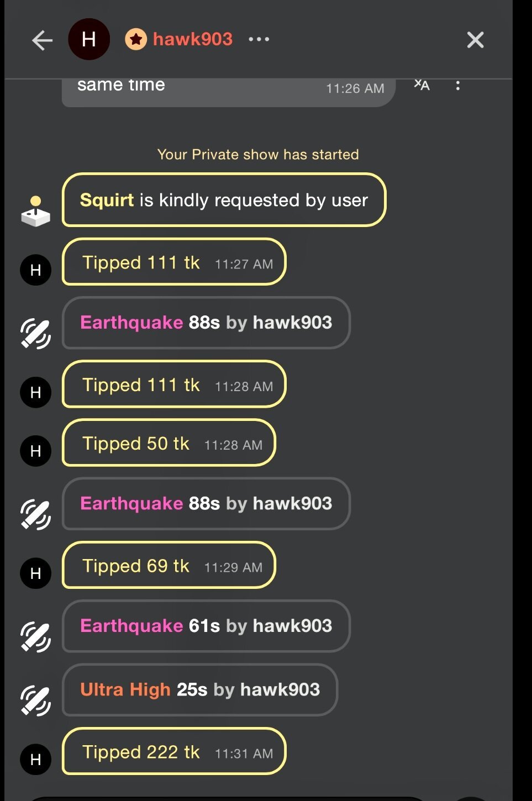Open hawk903 username profile link

(x=192, y=39)
